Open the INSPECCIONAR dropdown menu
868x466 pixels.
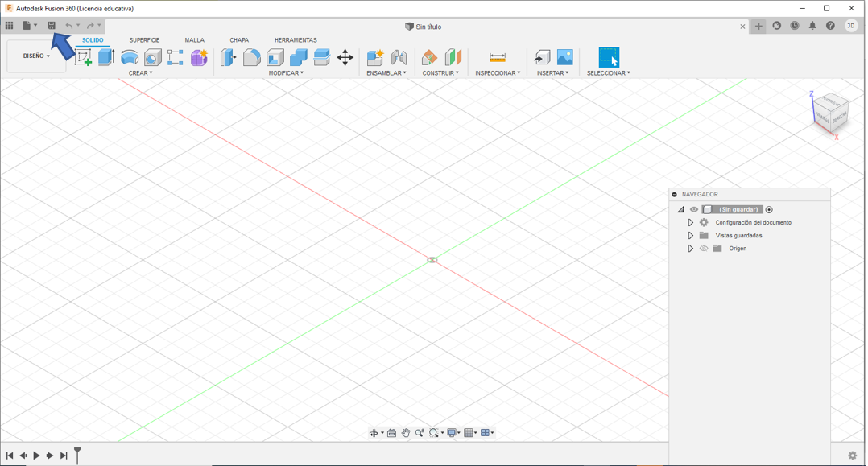pos(498,73)
